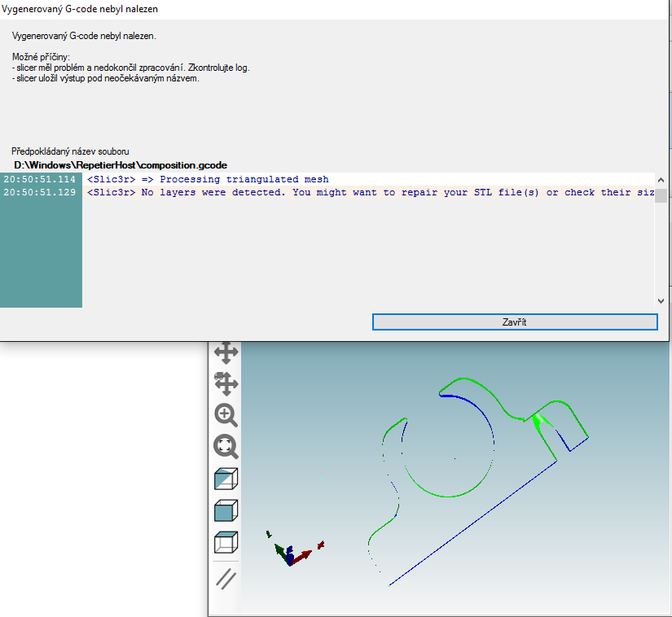This screenshot has width=672, height=617.
Task: Switch to the top view cube
Action: click(226, 543)
